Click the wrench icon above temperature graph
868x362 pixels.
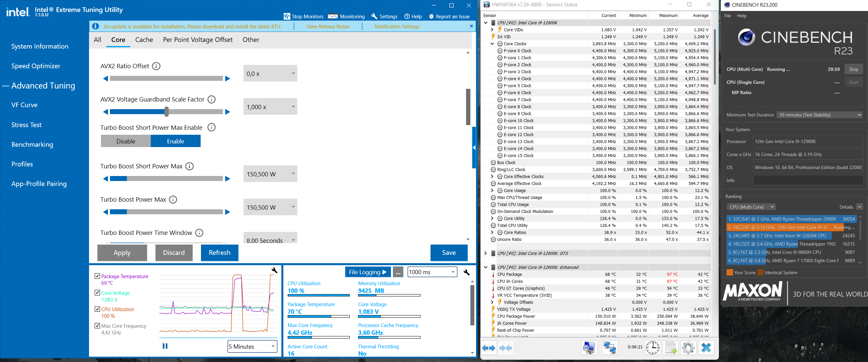tap(274, 270)
